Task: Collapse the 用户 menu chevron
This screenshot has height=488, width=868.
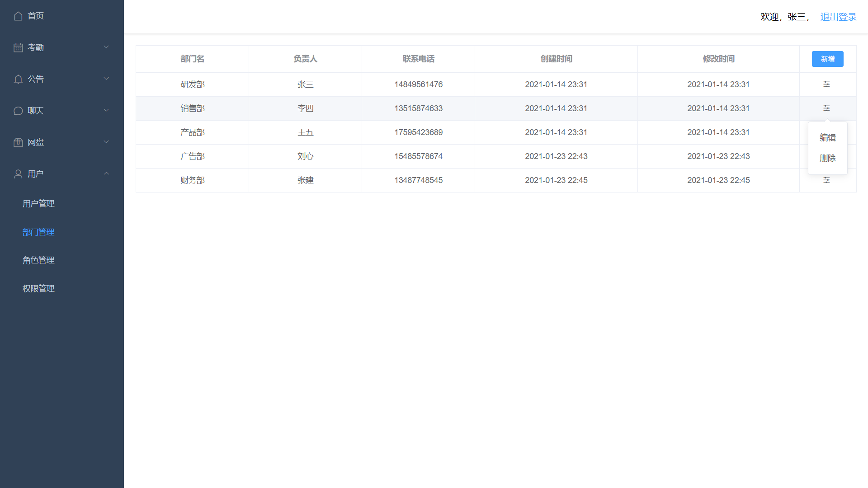Action: (106, 174)
